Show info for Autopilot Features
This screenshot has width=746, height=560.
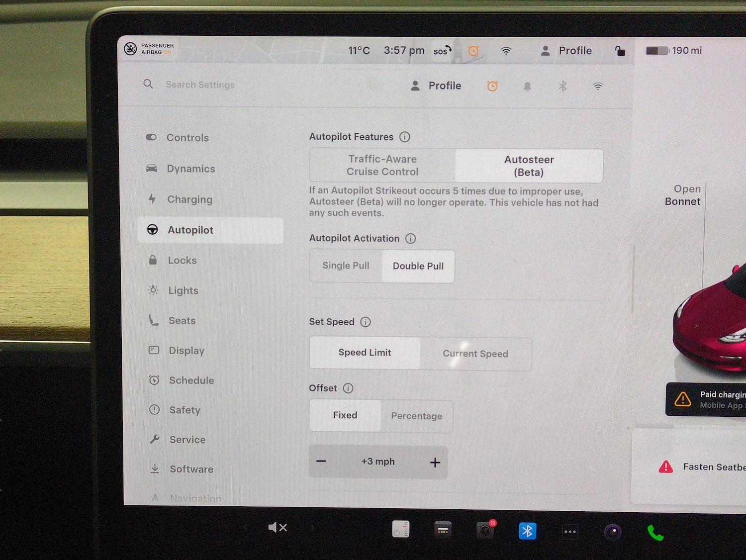click(405, 137)
